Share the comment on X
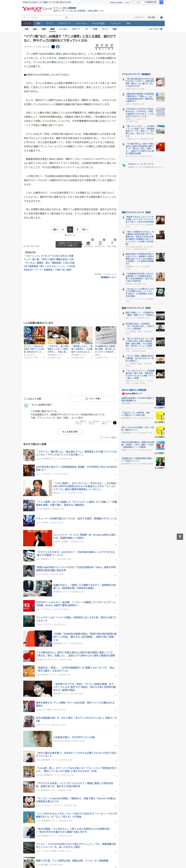The image size is (186, 868). click(x=115, y=423)
